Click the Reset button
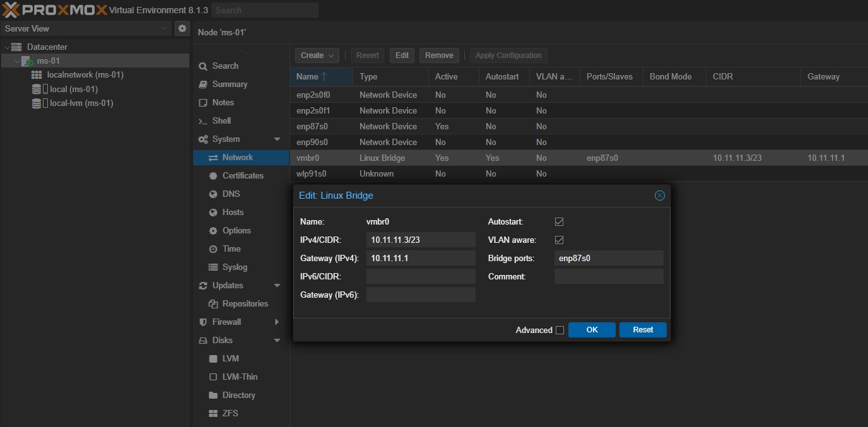The height and width of the screenshot is (427, 868). [643, 330]
